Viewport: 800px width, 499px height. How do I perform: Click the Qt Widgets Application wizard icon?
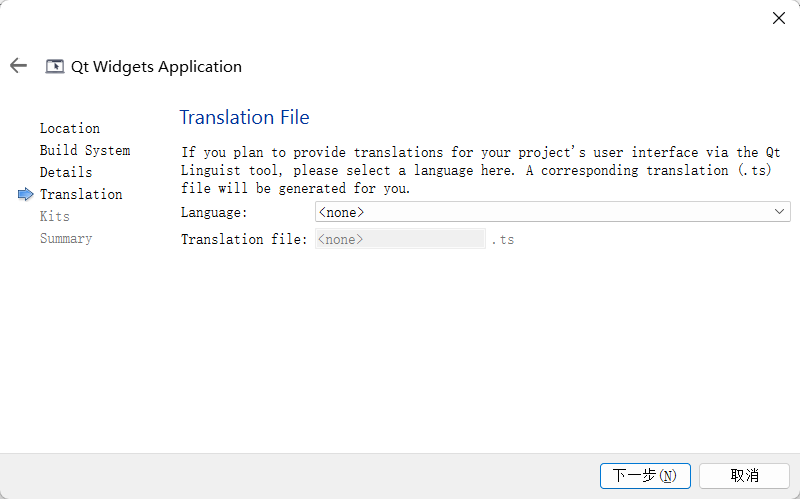[x=55, y=66]
